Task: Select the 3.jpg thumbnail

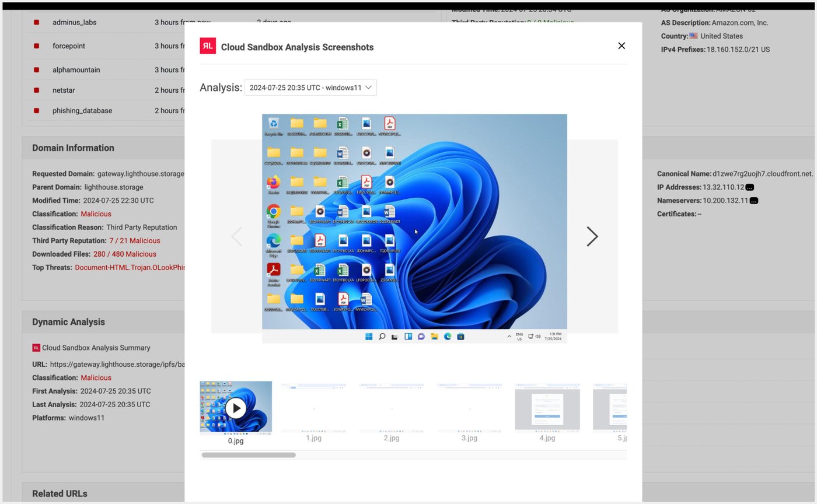Action: (x=470, y=407)
